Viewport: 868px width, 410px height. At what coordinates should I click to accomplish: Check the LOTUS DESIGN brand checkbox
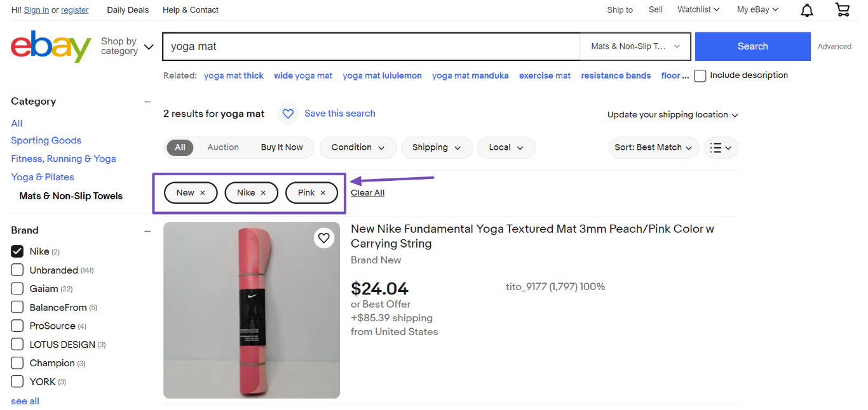tap(17, 345)
